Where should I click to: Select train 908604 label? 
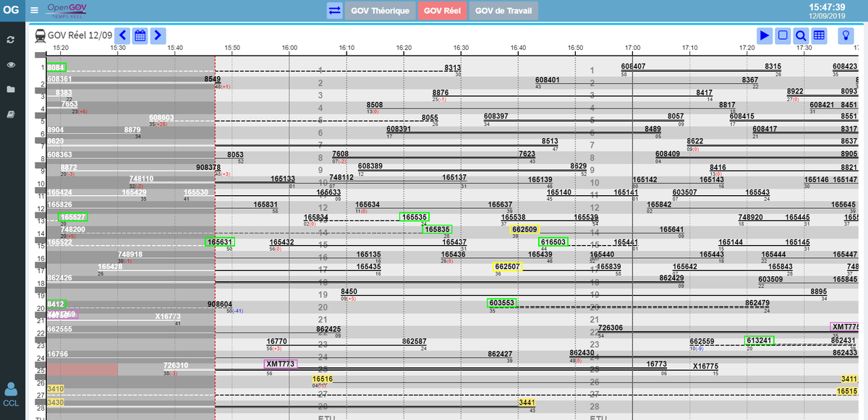click(x=220, y=304)
